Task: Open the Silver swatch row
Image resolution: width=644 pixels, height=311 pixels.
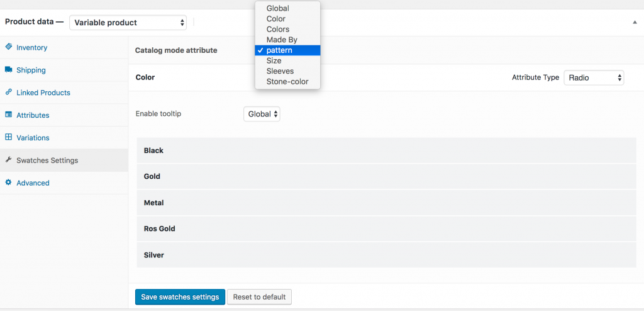Action: coord(386,255)
